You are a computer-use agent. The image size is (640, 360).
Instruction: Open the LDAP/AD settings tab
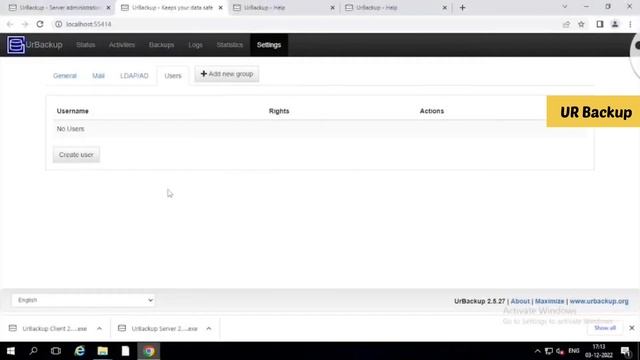pyautogui.click(x=134, y=76)
